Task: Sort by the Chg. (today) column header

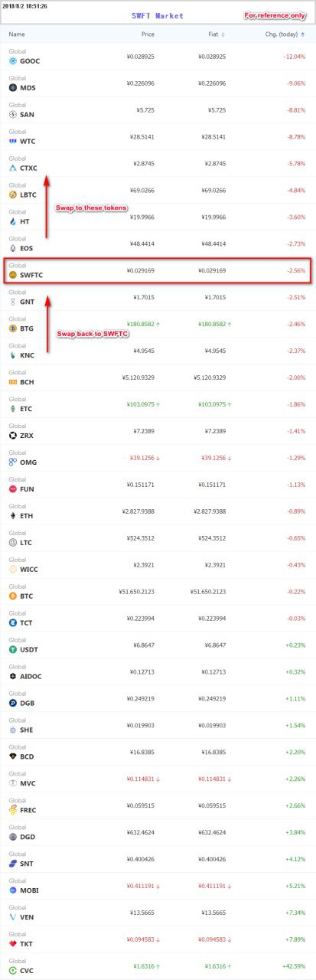Action: (285, 34)
